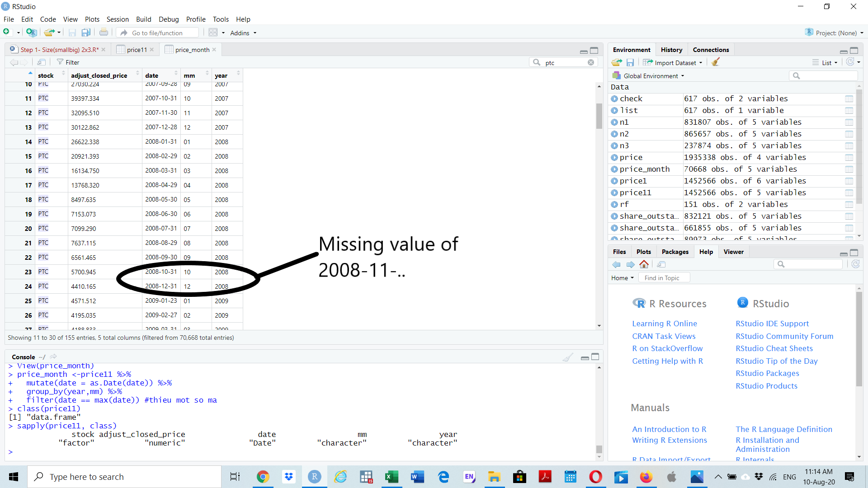The image size is (868, 488).
Task: Click show in new window icon
Action: 42,62
